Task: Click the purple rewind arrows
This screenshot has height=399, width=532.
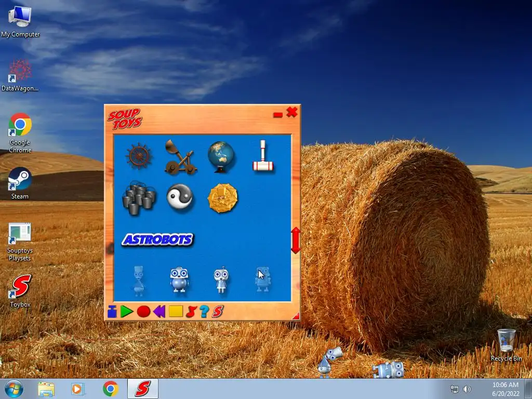Action: [x=159, y=312]
